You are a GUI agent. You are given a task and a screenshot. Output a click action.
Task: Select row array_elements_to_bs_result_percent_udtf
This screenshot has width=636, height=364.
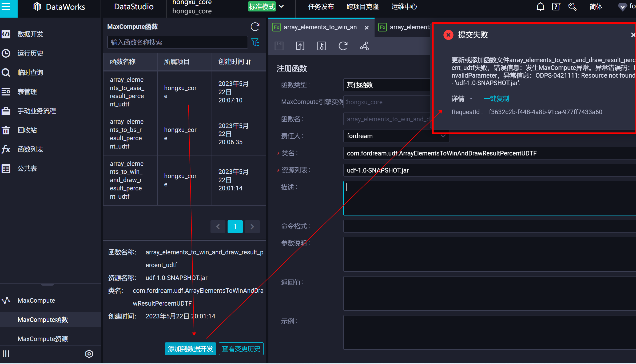click(185, 134)
